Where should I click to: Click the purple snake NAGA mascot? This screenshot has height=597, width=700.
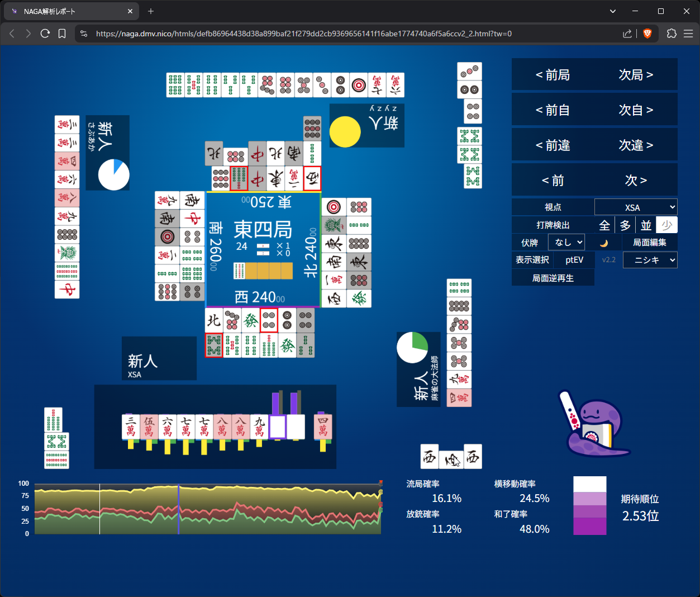[593, 424]
